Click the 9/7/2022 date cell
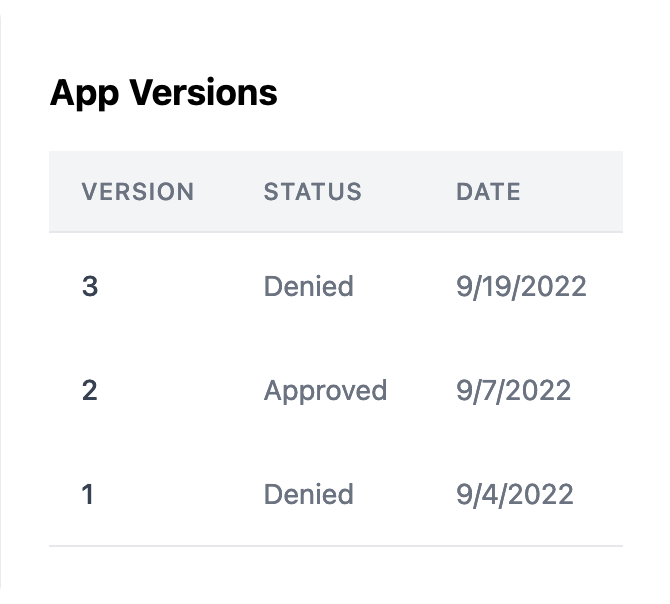 click(513, 390)
